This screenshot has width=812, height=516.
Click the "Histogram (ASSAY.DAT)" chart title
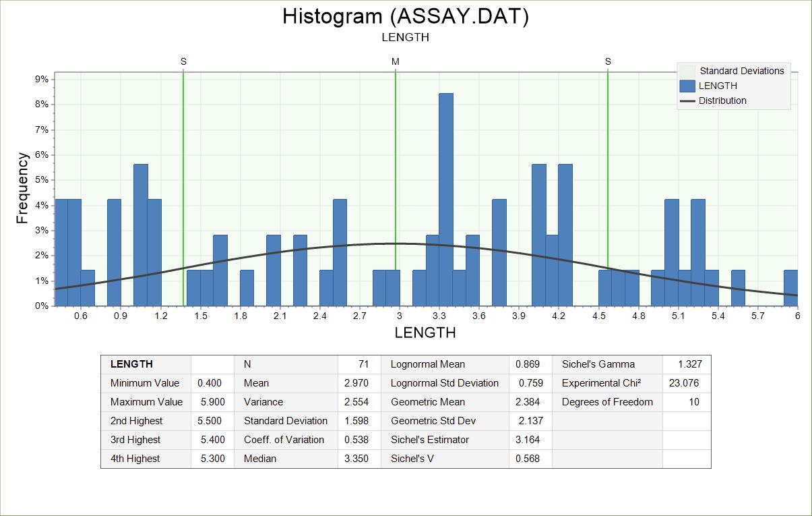406,16
